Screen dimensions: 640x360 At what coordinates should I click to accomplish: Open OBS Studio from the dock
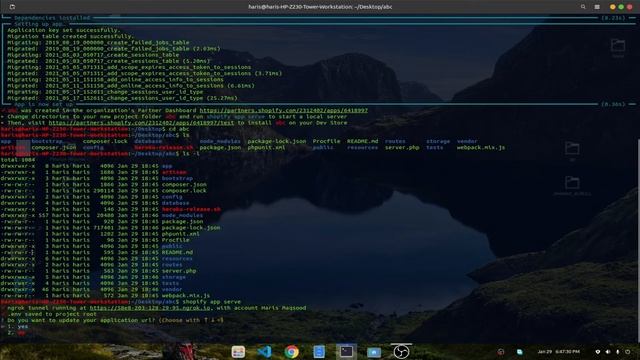(401, 351)
